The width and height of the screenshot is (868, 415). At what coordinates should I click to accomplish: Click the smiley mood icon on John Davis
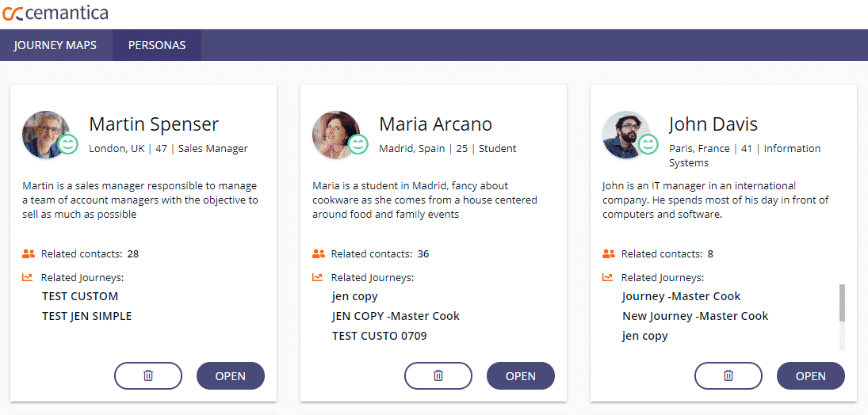pos(648,144)
